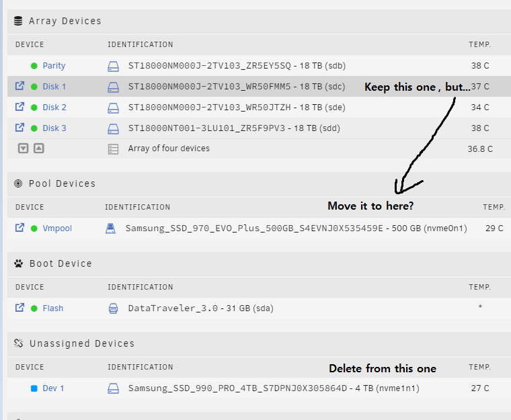Click the Dev 1 Samsung 990 drive icon
This screenshot has width=511, height=420.
tap(113, 388)
